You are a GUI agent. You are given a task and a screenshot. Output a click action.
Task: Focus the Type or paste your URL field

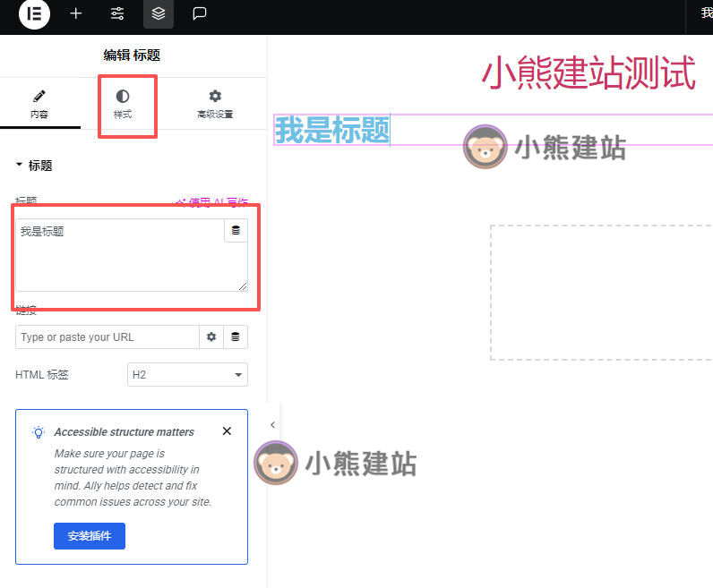pyautogui.click(x=107, y=337)
